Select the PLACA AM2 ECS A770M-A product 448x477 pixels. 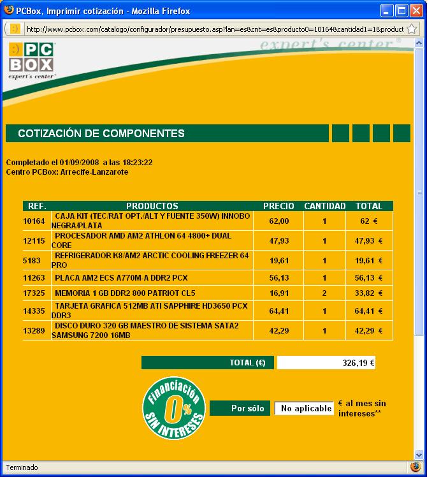[x=121, y=278]
